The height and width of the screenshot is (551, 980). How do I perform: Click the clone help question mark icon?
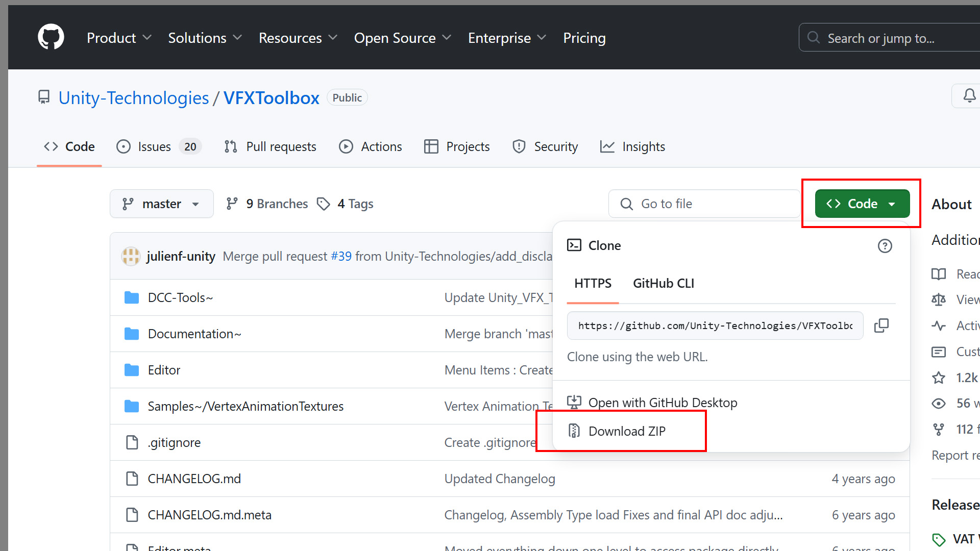885,246
